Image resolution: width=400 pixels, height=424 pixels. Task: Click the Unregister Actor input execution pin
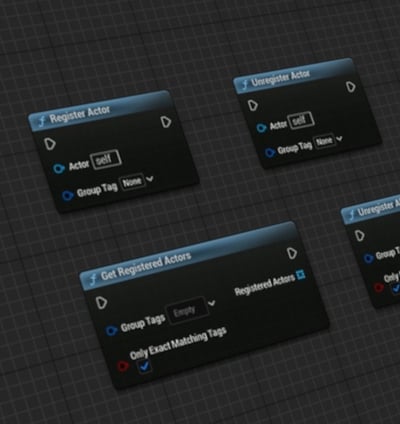tap(253, 106)
